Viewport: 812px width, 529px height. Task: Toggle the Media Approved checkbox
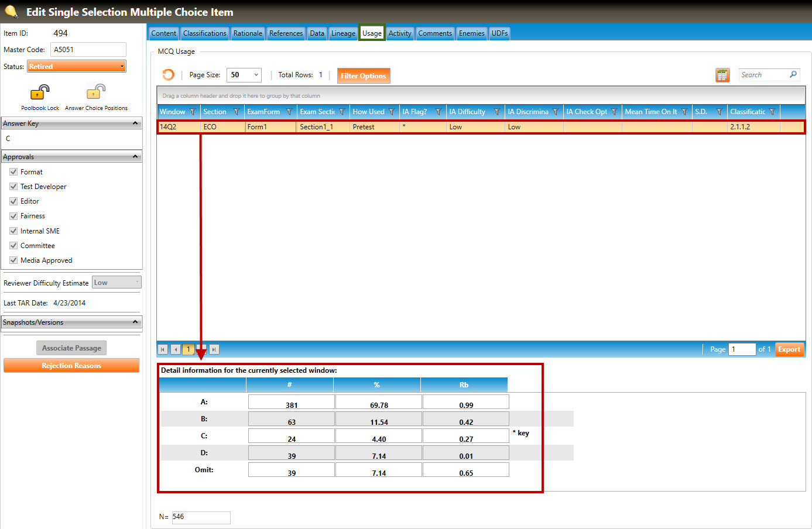click(x=13, y=260)
